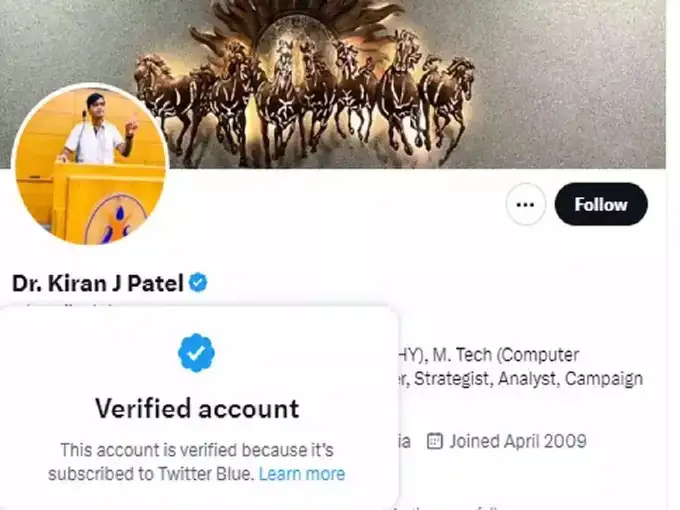Open the Learn more link

pos(302,474)
